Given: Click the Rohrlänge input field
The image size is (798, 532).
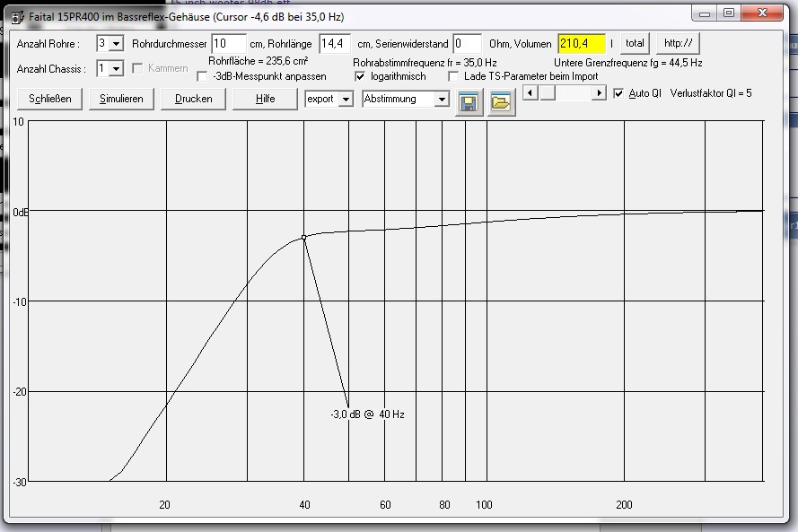Looking at the screenshot, I should pos(334,44).
